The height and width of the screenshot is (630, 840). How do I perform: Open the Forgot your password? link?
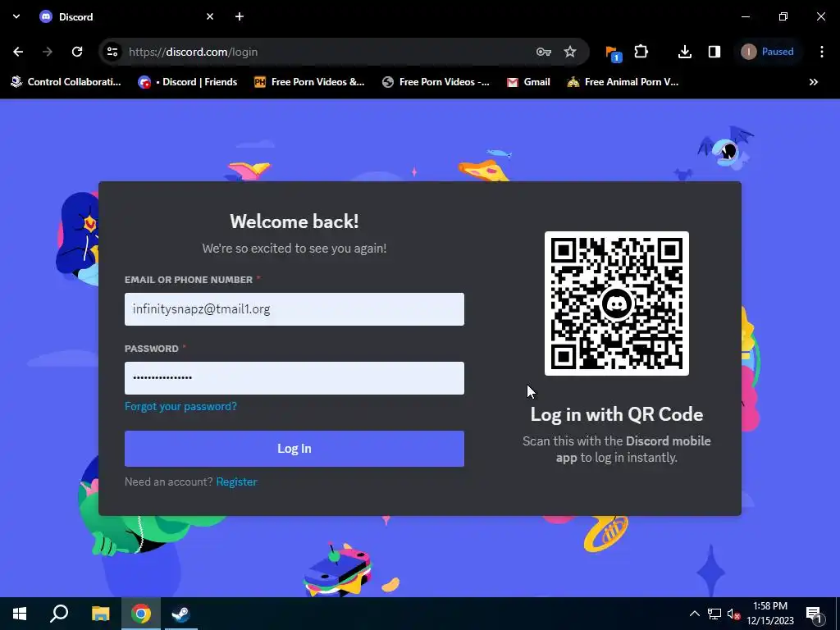click(180, 406)
